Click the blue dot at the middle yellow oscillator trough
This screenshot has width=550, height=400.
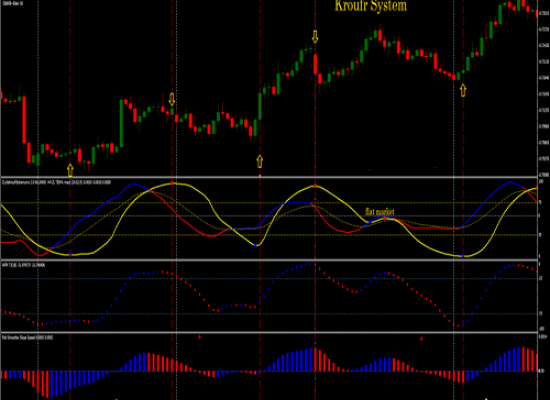point(255,245)
